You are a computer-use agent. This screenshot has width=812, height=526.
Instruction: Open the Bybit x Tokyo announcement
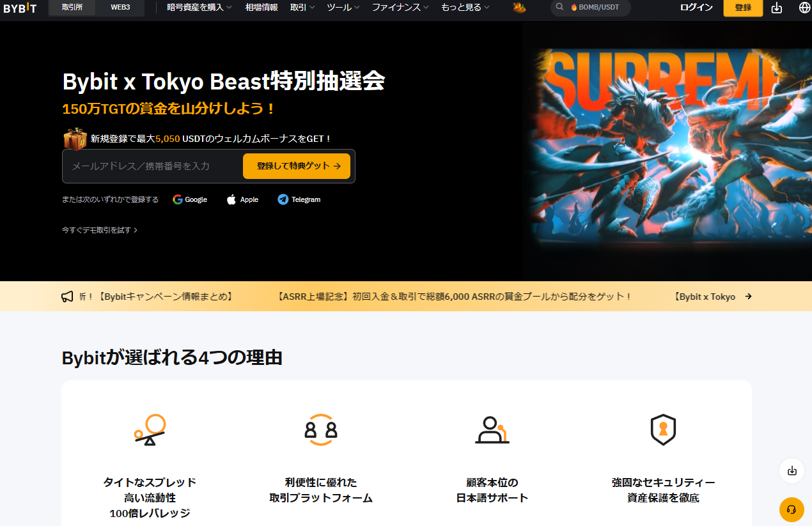point(705,297)
